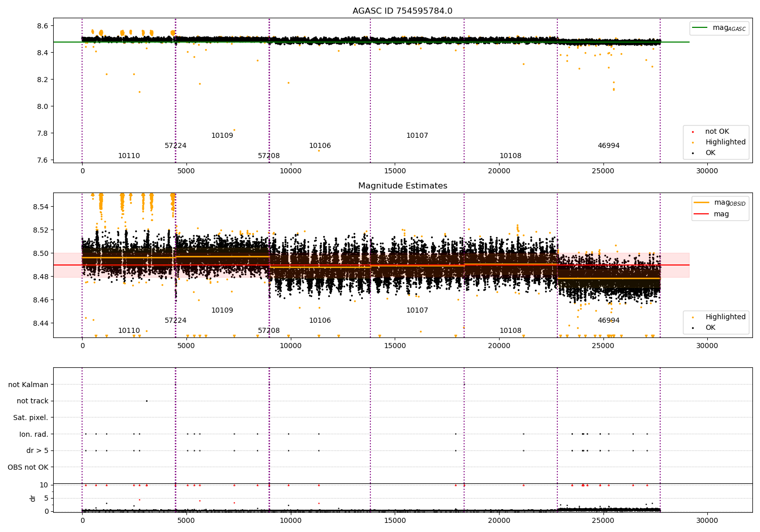The height and width of the screenshot is (532, 760).
Task: Click the 'Ion. rad.' flag row label
Action: click(34, 434)
